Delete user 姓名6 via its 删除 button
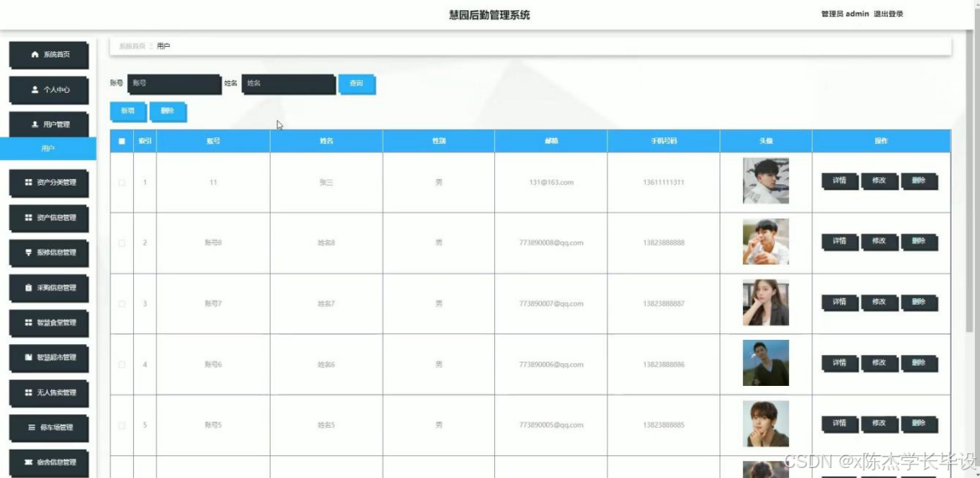 click(920, 363)
